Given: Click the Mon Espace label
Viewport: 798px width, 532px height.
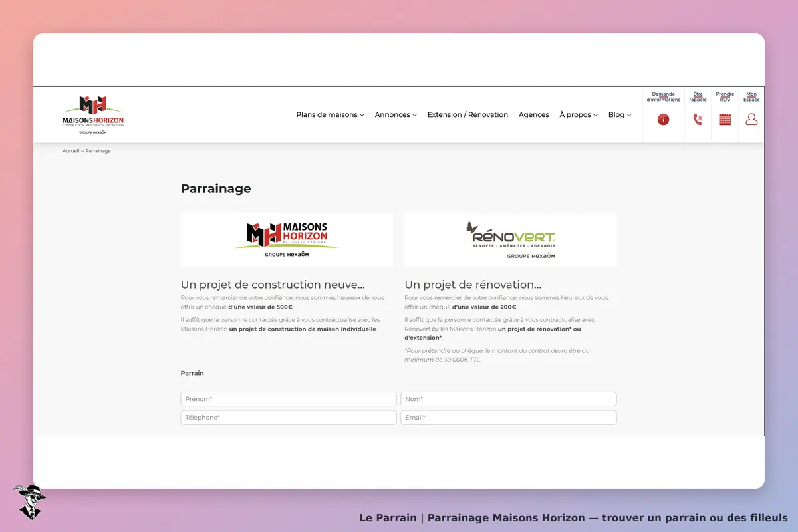Looking at the screenshot, I should [x=751, y=97].
